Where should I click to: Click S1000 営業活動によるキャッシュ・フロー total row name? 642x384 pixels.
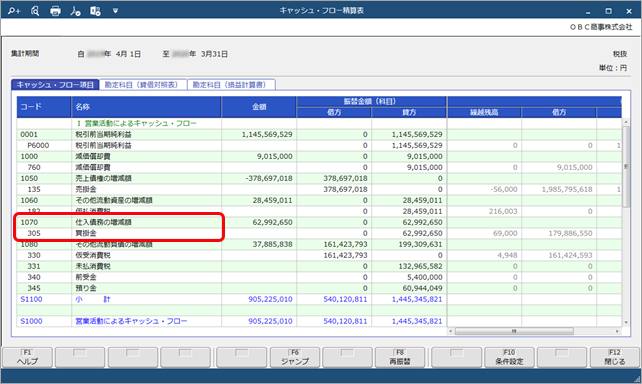click(x=147, y=321)
